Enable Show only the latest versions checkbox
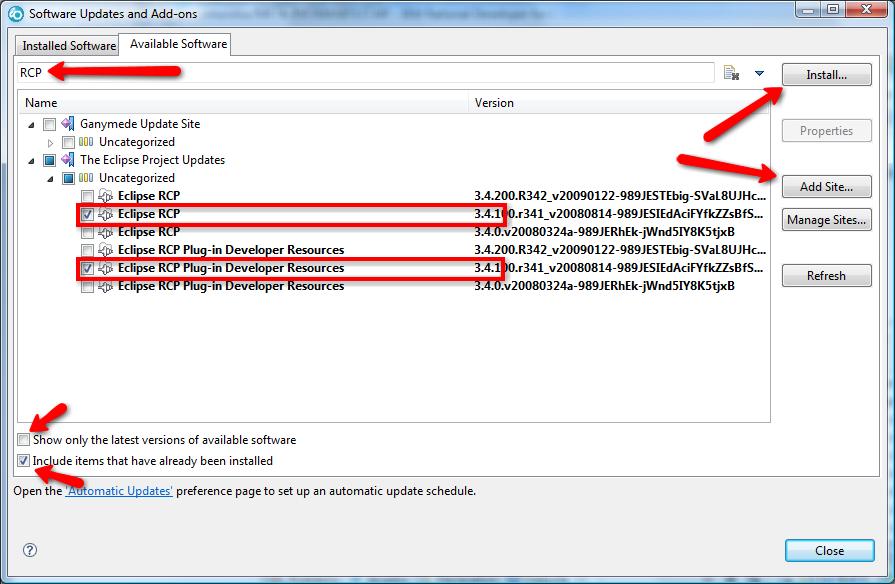The height and width of the screenshot is (584, 895). pos(23,440)
